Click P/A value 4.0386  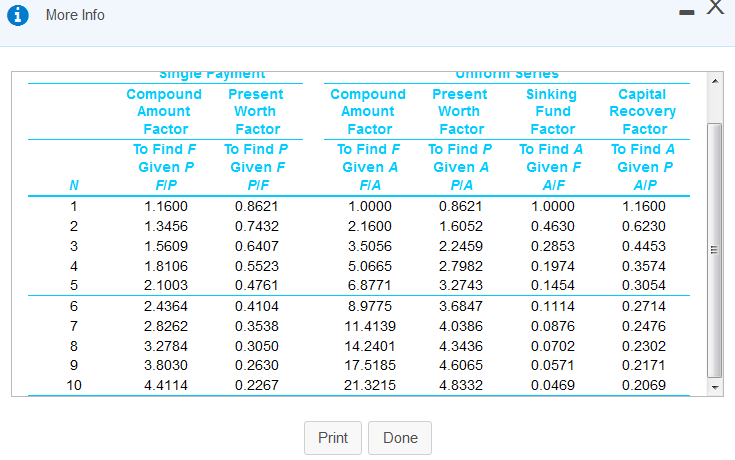click(x=461, y=326)
